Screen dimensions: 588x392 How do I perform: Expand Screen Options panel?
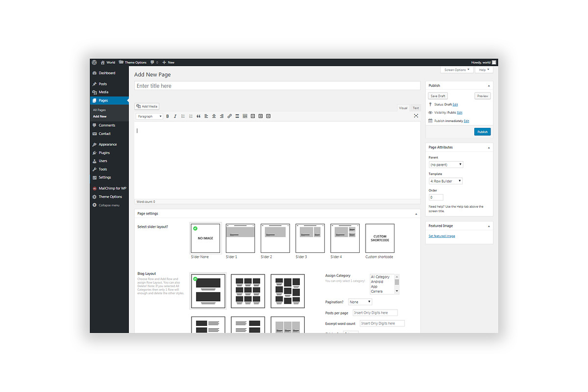click(457, 70)
